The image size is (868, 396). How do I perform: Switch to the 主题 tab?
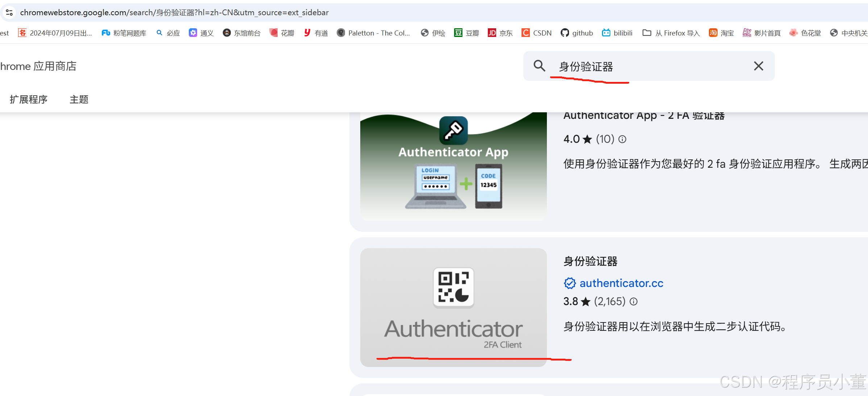click(79, 99)
